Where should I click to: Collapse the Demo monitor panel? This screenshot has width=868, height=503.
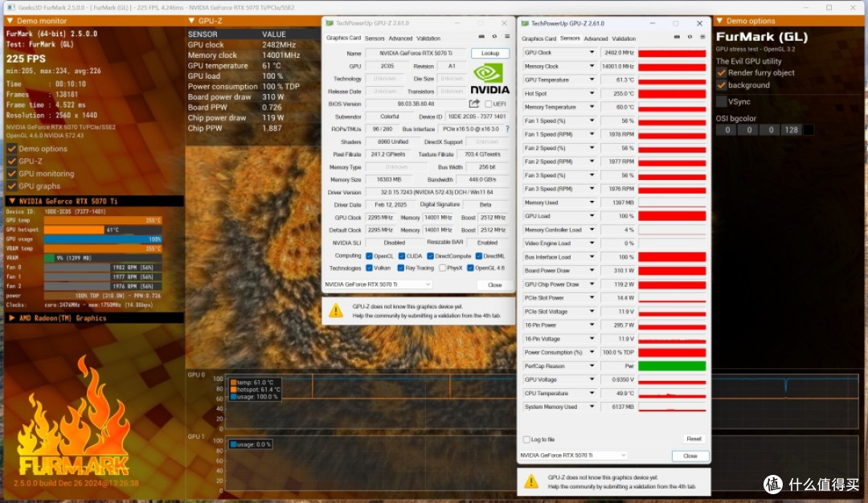click(10, 20)
